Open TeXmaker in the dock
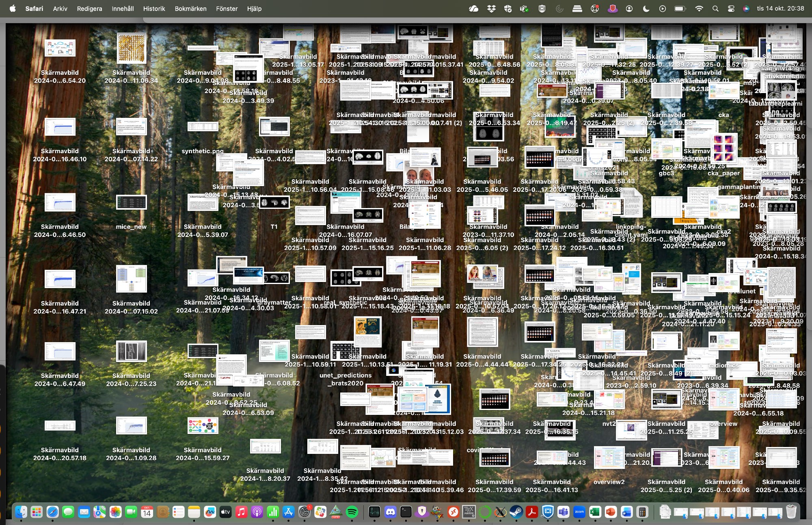 pos(469,512)
